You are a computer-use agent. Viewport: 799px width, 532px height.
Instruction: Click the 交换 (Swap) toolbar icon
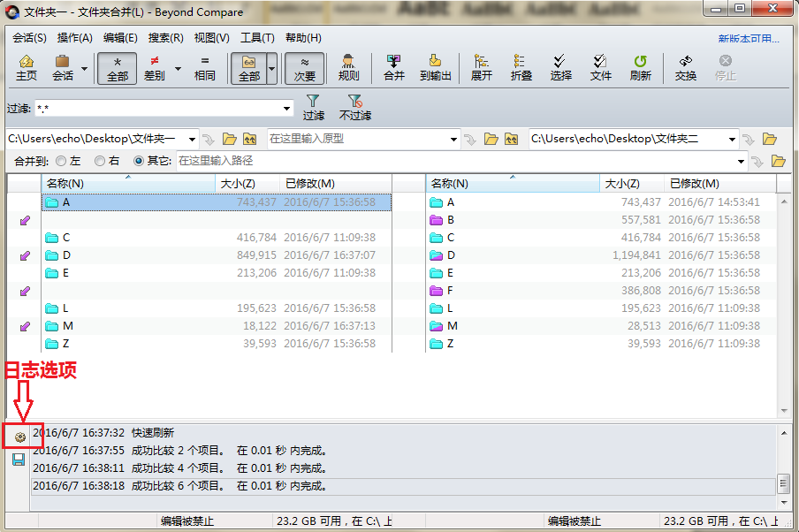click(685, 68)
